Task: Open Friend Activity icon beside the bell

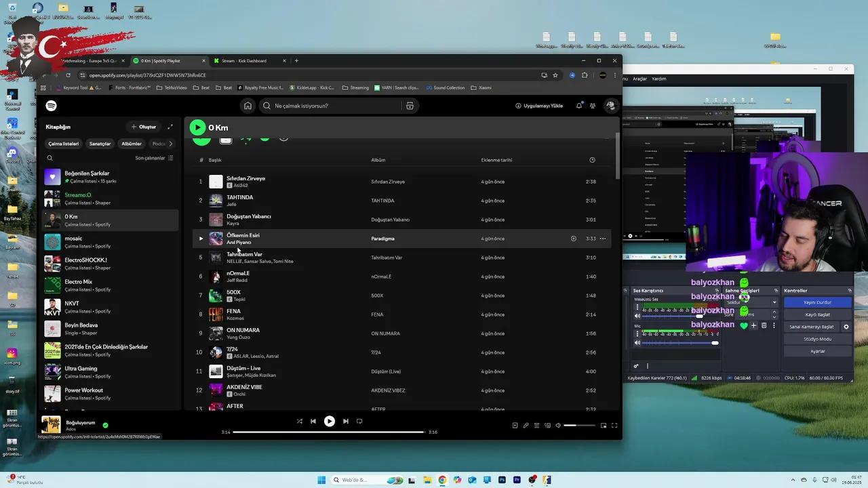Action: [593, 106]
